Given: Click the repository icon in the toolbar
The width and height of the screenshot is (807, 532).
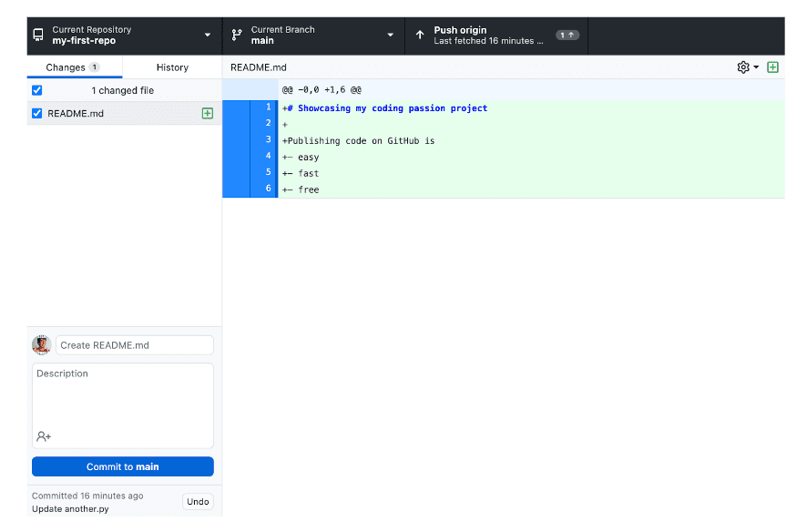Looking at the screenshot, I should pyautogui.click(x=38, y=36).
